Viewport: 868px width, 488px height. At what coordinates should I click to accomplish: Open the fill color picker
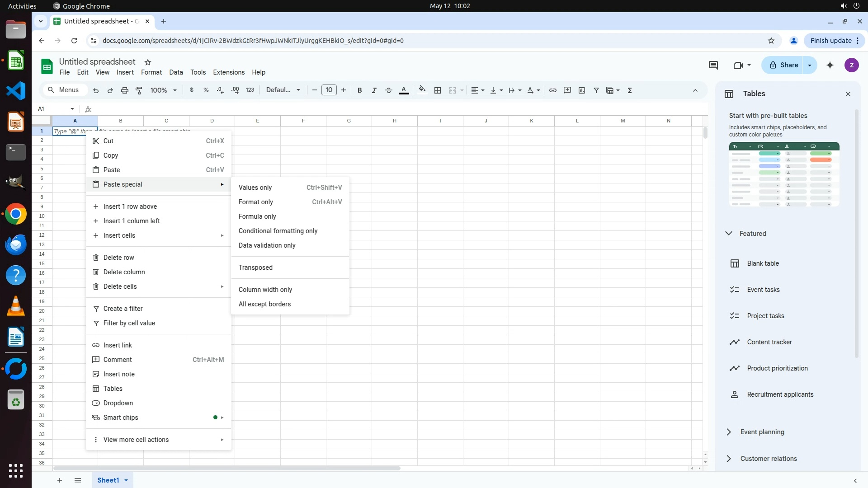point(422,89)
